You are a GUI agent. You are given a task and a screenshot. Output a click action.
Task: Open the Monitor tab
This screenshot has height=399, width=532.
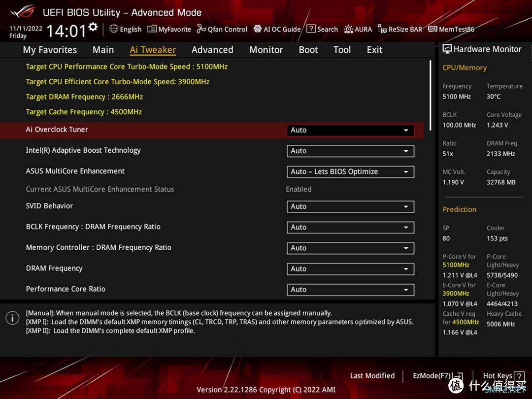pyautogui.click(x=266, y=50)
